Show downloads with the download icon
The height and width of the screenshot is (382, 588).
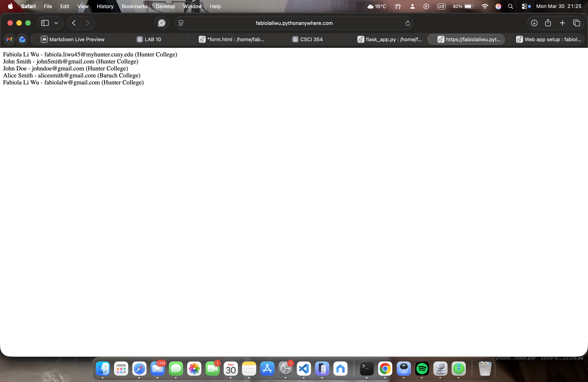pyautogui.click(x=534, y=23)
